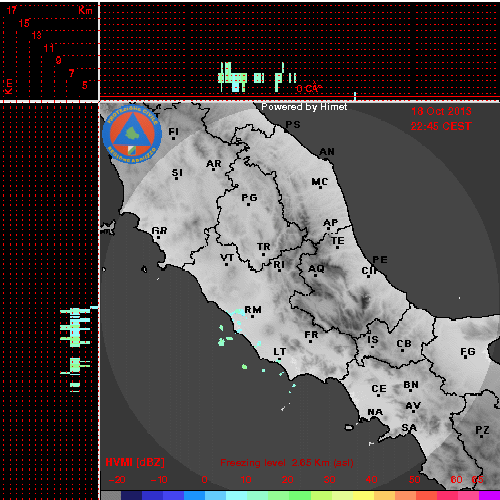500x500 pixels.
Task: Click the BN city label
Action: click(x=411, y=385)
